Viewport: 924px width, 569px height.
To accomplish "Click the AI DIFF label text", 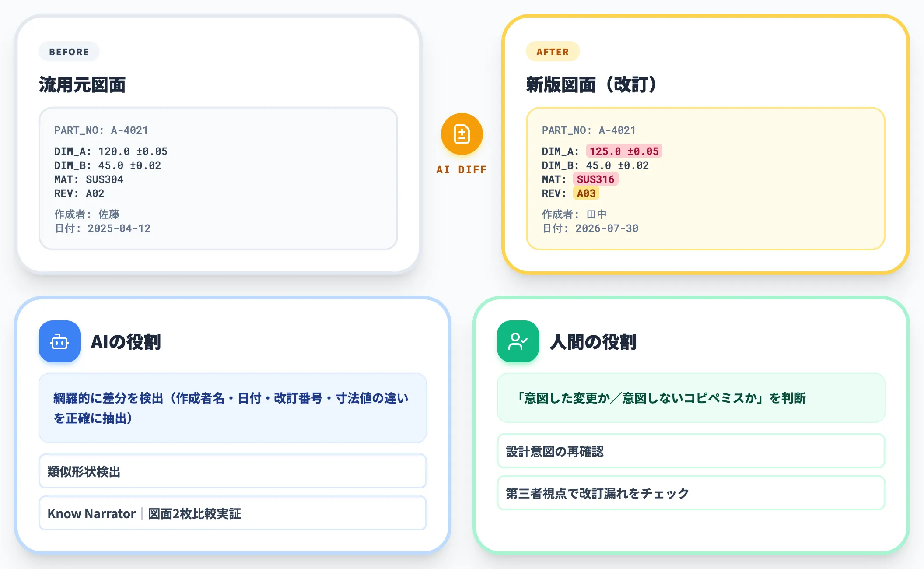I will tap(462, 170).
